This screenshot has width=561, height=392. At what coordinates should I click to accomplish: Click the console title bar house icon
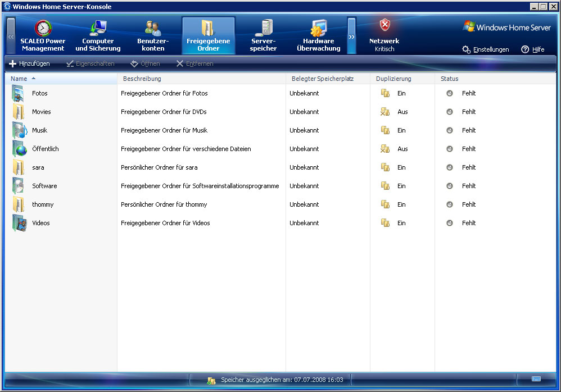(7, 6)
